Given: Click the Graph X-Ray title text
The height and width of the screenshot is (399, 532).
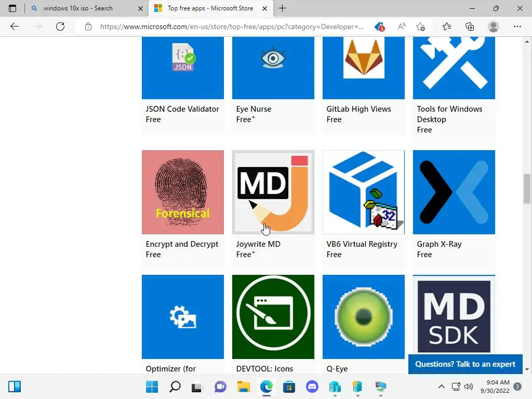Looking at the screenshot, I should (x=439, y=244).
